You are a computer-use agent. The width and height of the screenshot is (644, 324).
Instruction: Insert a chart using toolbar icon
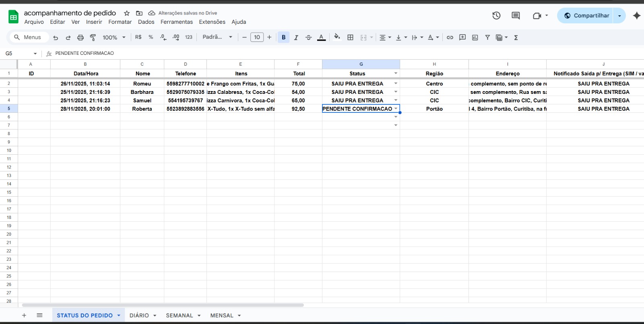[475, 37]
